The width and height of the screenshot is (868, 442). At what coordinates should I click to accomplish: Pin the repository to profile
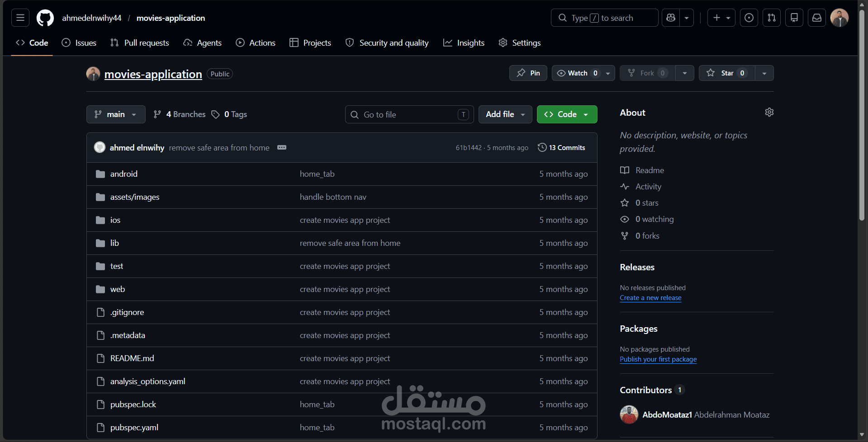pos(528,73)
